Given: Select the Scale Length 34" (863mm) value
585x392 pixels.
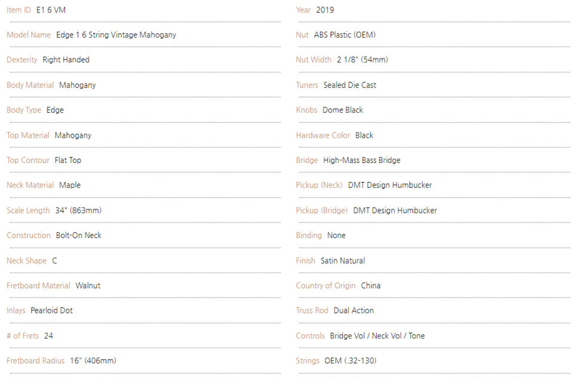Looking at the screenshot, I should [78, 211].
